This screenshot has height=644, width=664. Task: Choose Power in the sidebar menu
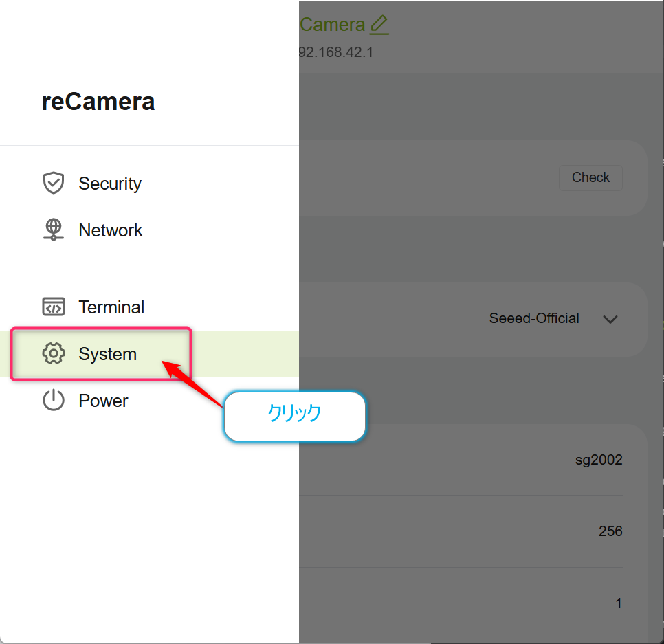pyautogui.click(x=149, y=401)
